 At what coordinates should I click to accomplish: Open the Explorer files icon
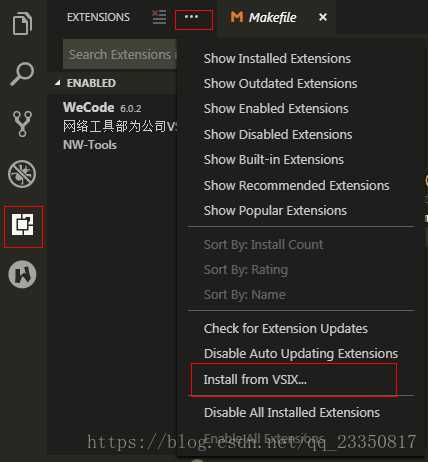(22, 23)
